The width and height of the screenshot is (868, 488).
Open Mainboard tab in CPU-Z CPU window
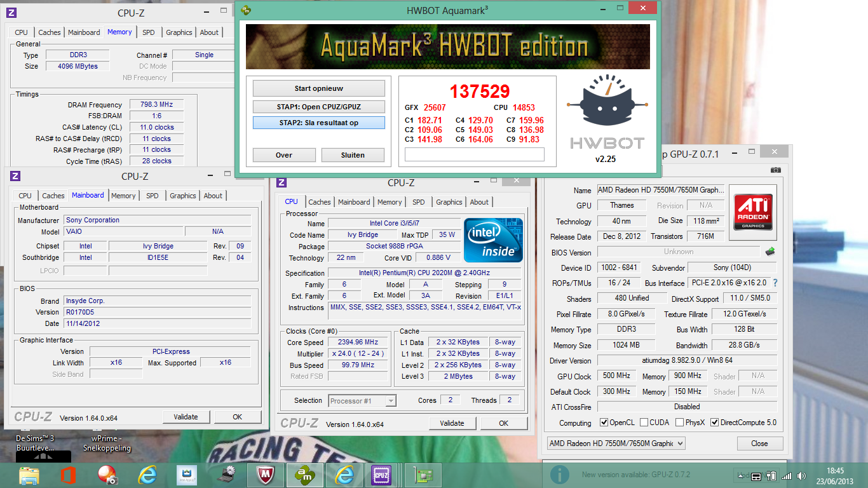[x=354, y=202]
